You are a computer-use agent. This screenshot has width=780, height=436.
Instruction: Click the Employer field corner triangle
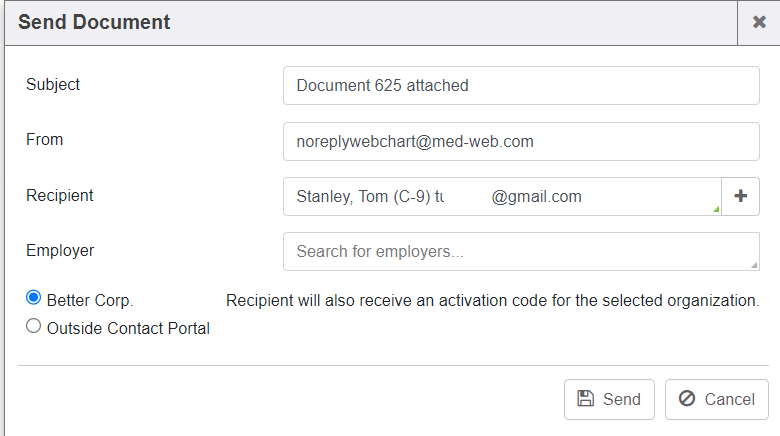tap(753, 265)
